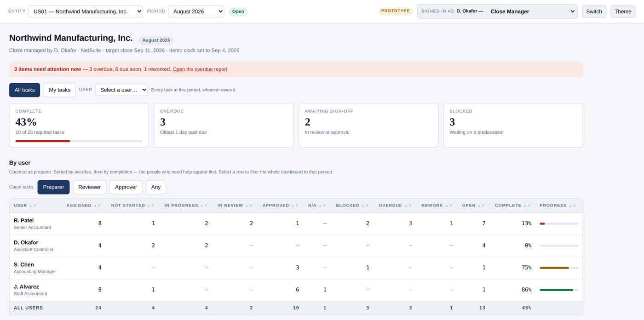Select the D. Okafor user row

(296, 246)
